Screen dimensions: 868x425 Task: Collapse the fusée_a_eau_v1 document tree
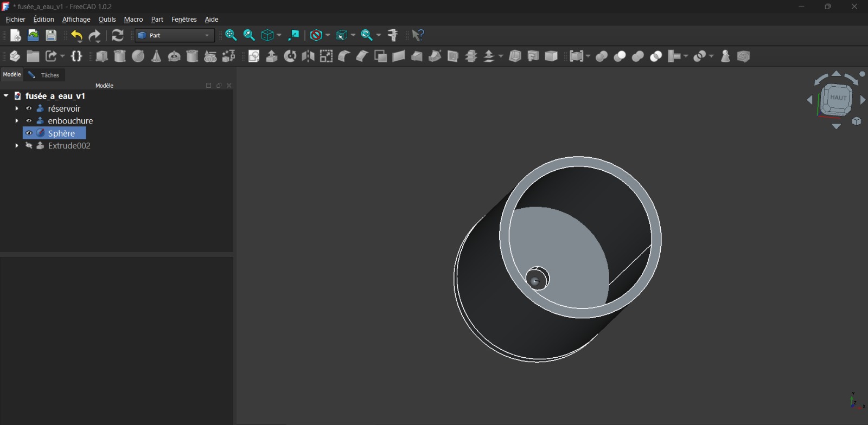(6, 96)
